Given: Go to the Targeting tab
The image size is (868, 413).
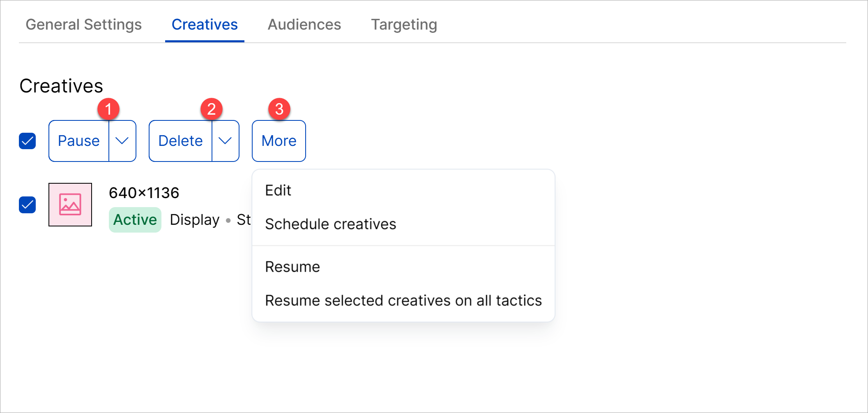Looking at the screenshot, I should click(x=404, y=25).
